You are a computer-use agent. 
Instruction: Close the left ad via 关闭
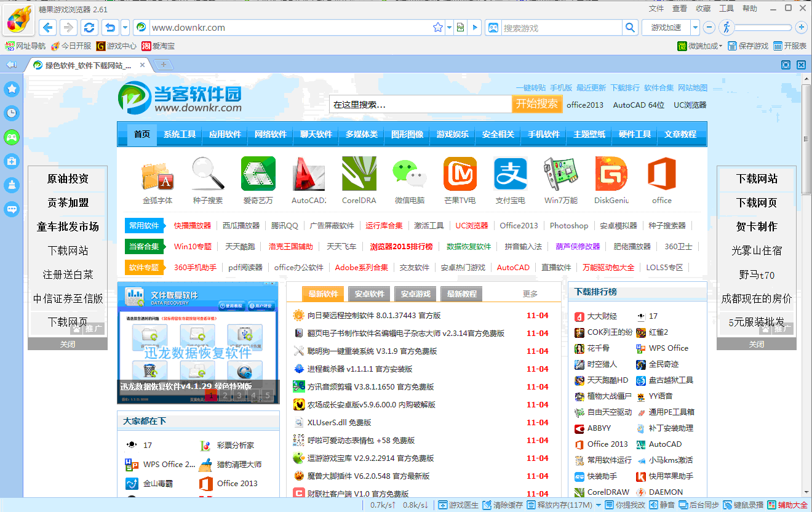68,345
